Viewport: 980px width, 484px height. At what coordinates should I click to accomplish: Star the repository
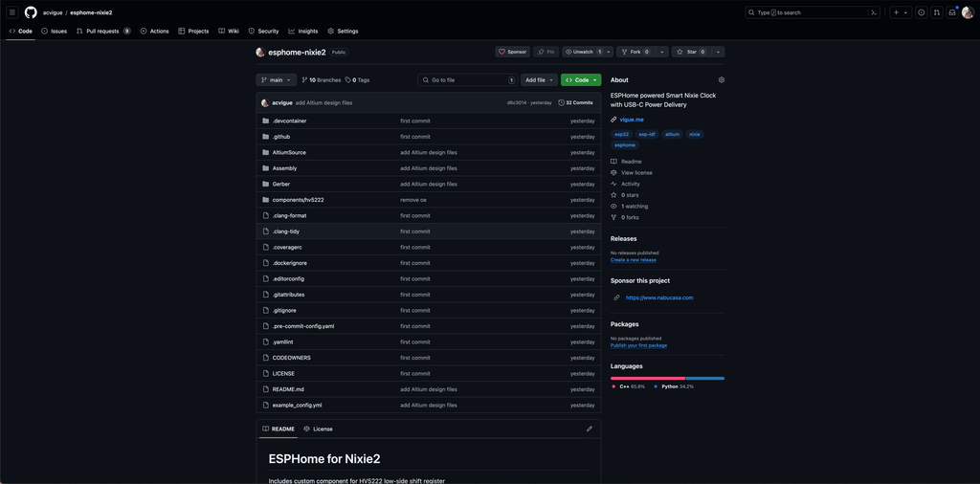point(691,52)
